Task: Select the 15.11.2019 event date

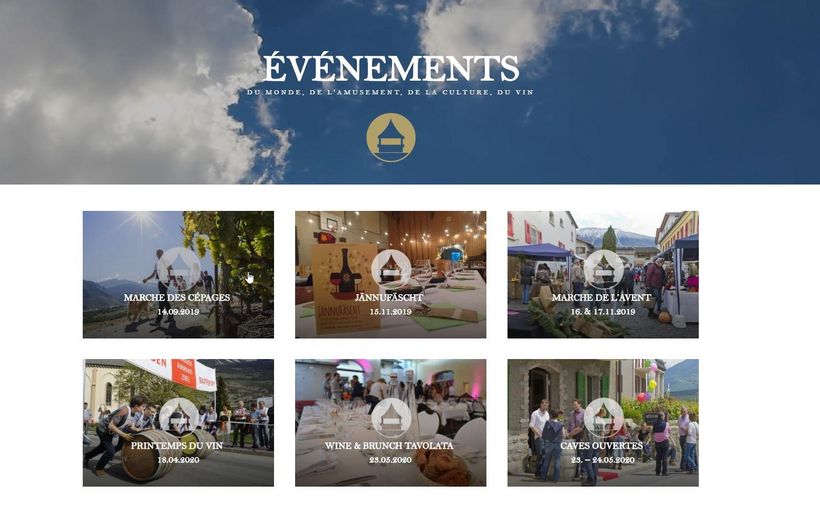Action: [391, 312]
